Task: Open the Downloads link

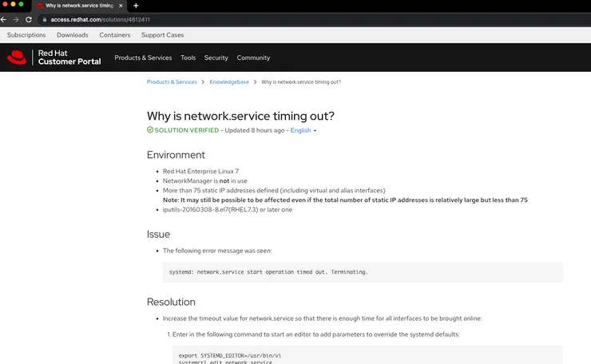Action: click(73, 35)
